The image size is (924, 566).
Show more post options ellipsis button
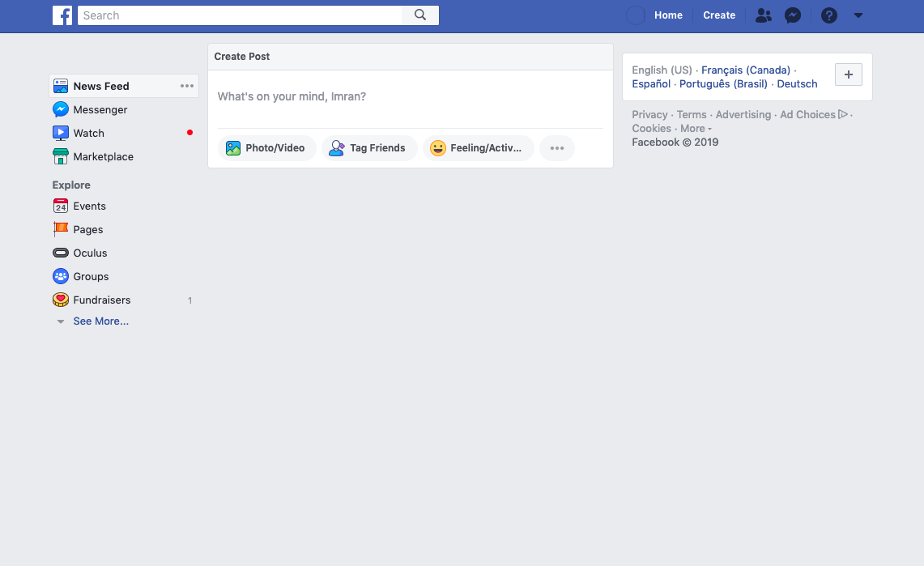[557, 148]
